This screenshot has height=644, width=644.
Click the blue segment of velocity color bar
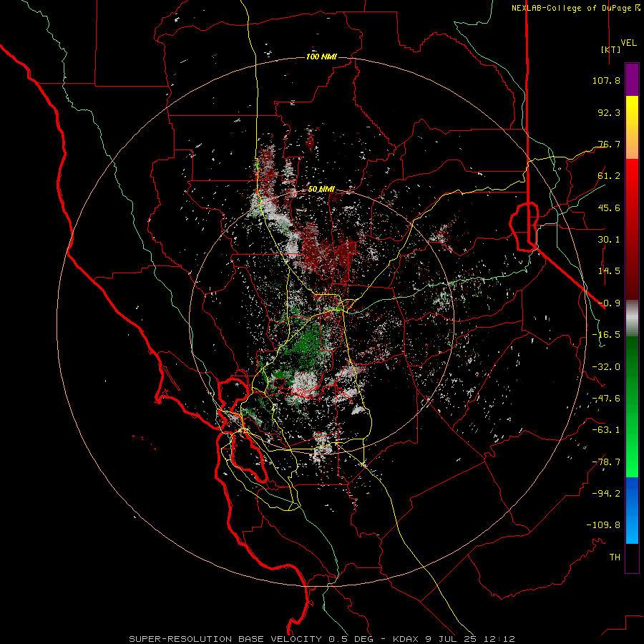pyautogui.click(x=632, y=510)
